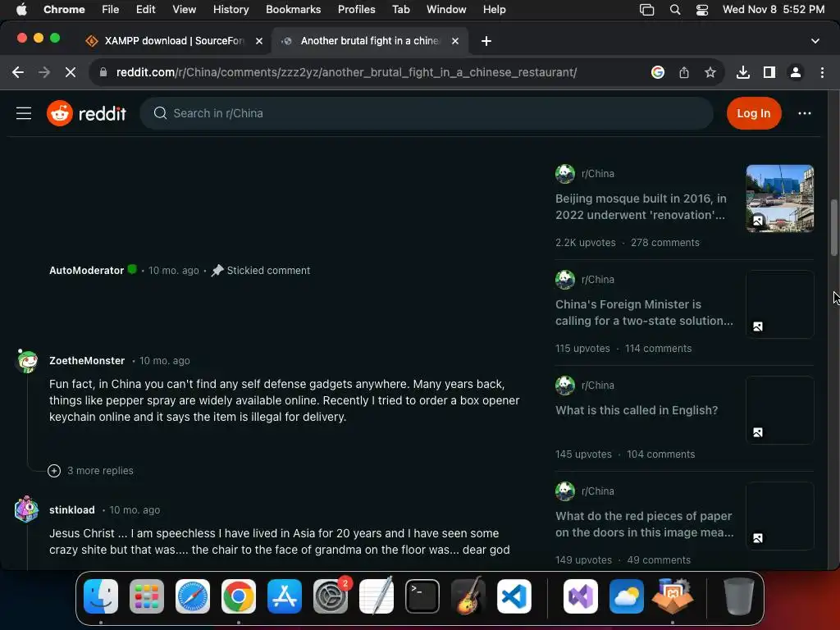Bookmark this page with the star
The width and height of the screenshot is (840, 630).
[x=710, y=72]
